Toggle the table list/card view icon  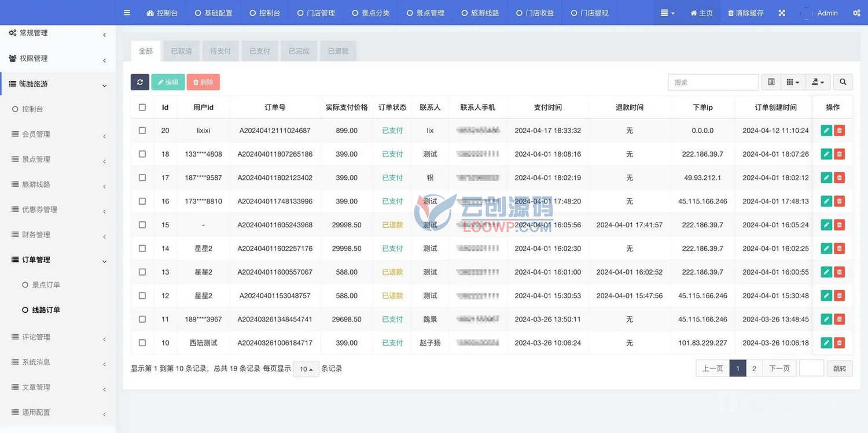[x=771, y=82]
